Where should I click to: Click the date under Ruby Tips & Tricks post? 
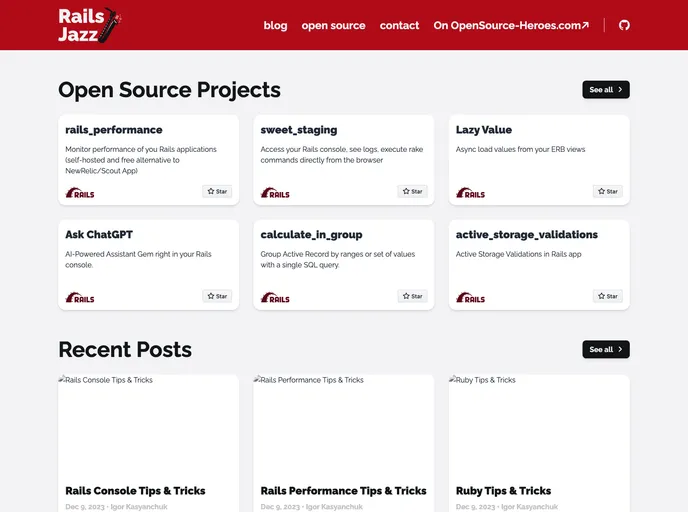point(475,507)
